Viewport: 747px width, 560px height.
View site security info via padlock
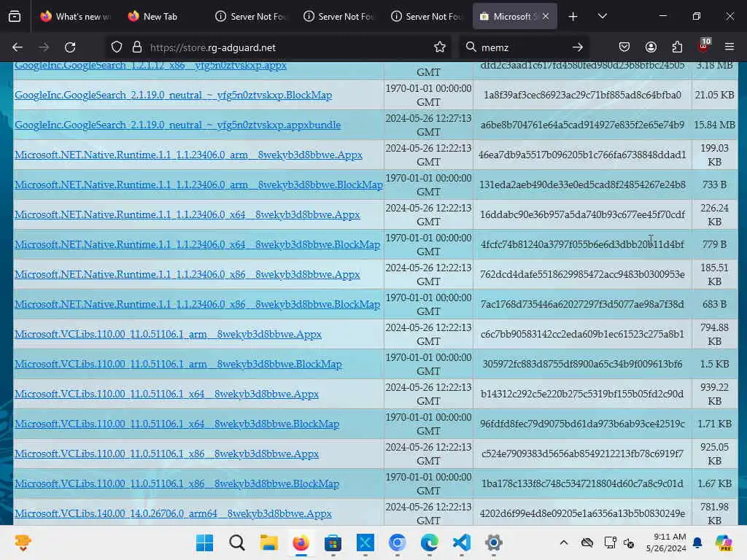(137, 47)
